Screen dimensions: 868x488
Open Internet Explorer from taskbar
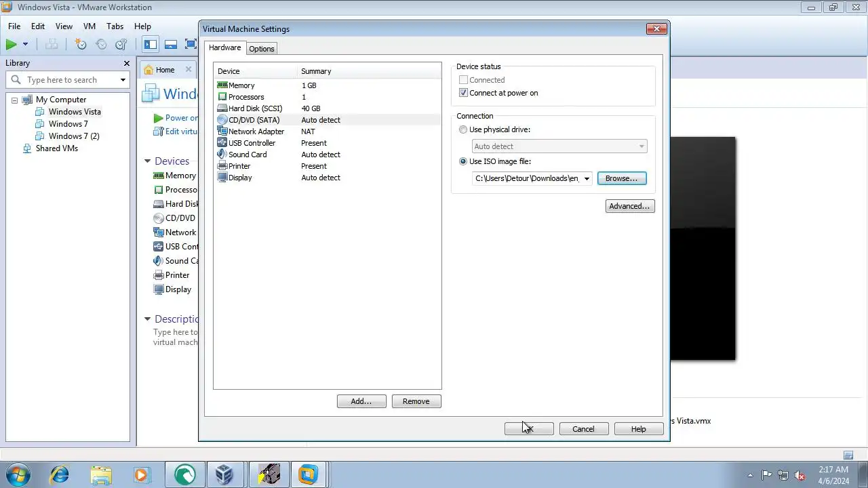tap(59, 474)
